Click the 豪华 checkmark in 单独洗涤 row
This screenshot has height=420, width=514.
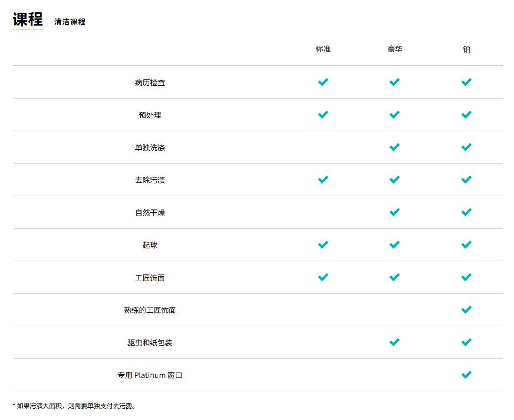(x=394, y=147)
